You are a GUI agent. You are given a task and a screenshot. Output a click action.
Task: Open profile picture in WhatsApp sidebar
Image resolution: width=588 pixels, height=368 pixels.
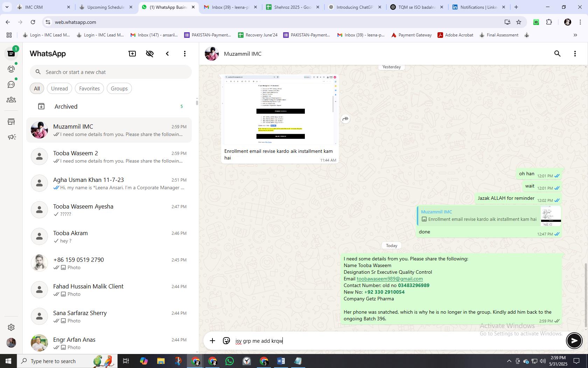pos(11,342)
